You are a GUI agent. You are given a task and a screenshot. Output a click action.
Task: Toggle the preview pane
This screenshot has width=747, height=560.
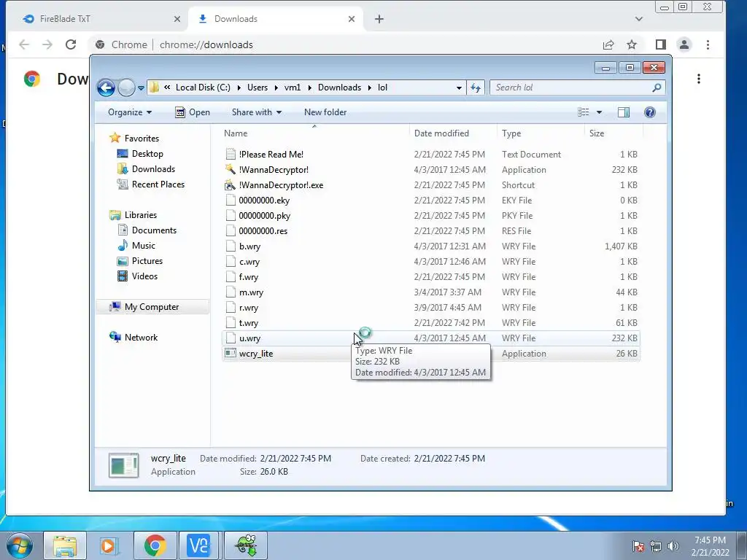[624, 112]
